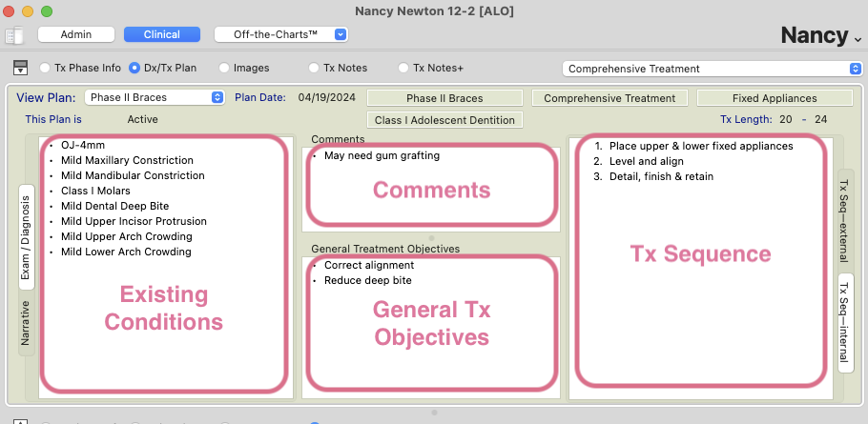Click the Mild Upper Arch Crowding entry
Screen dimensions: 868x424
[127, 236]
